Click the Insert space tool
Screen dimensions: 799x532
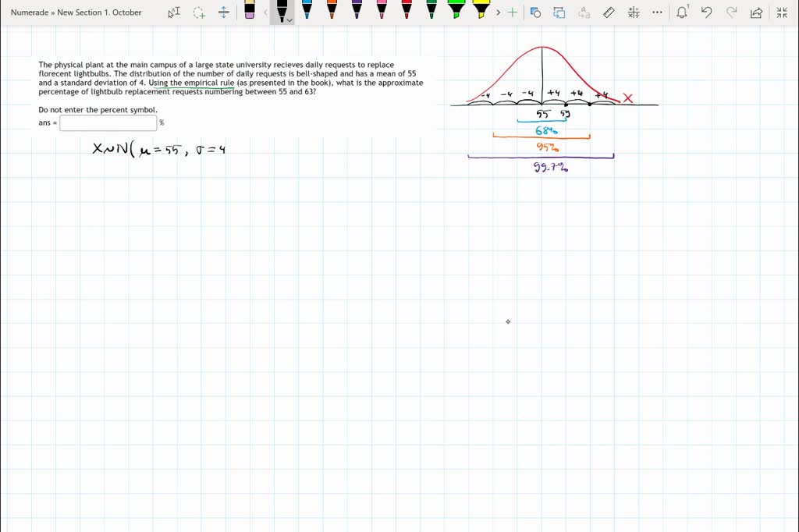tap(224, 12)
